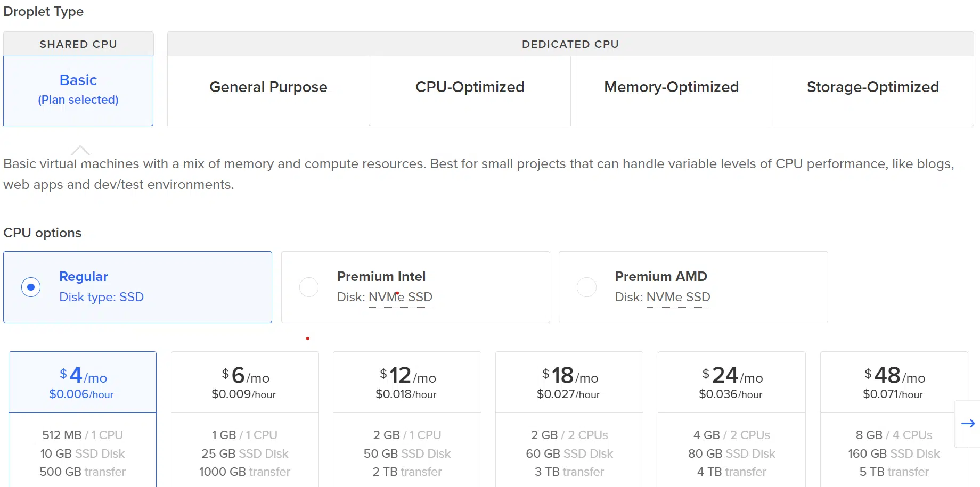Click the right arrow to show more plans

(x=968, y=424)
